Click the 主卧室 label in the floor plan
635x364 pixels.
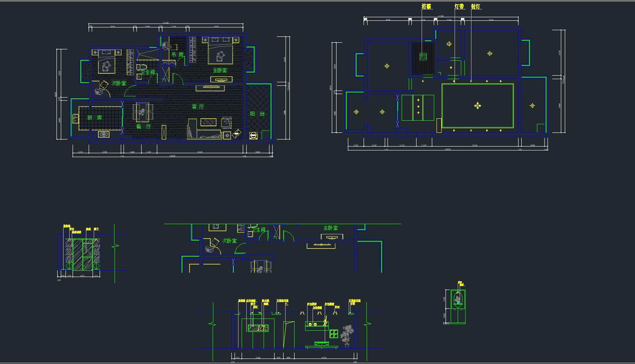tap(220, 70)
